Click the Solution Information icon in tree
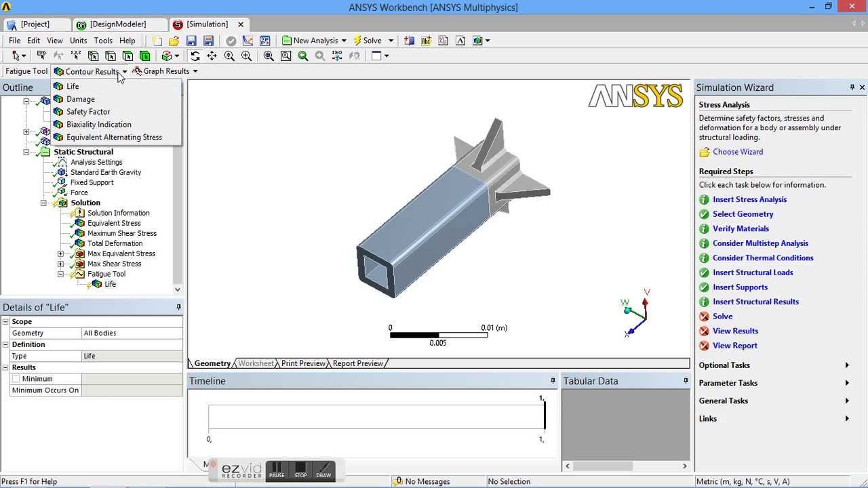The image size is (868, 488). click(79, 213)
